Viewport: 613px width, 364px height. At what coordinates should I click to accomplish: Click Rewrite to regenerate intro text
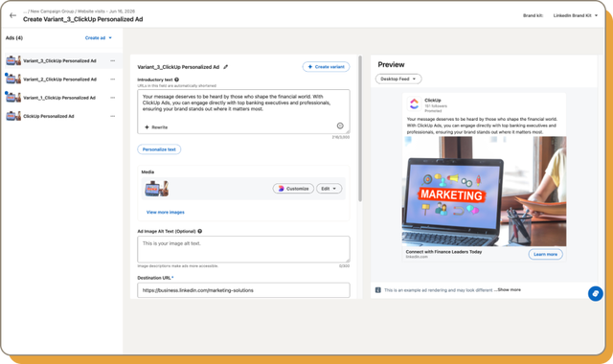pos(156,127)
